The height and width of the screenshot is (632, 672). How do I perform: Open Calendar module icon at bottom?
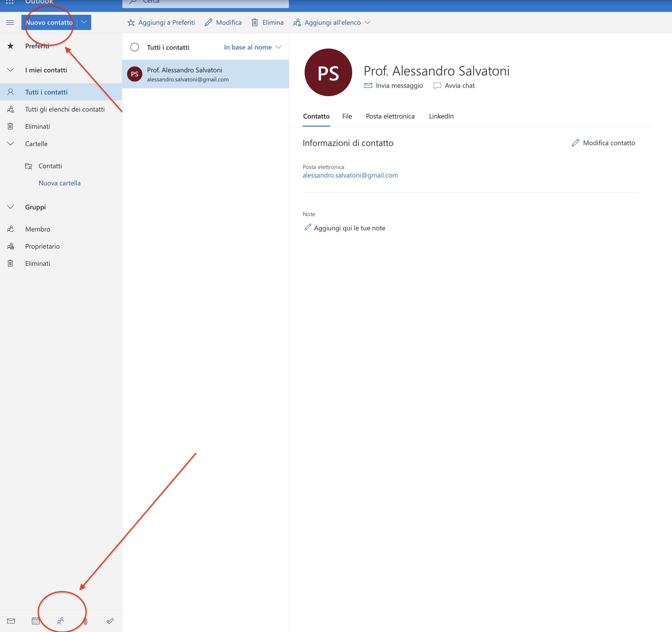point(35,621)
